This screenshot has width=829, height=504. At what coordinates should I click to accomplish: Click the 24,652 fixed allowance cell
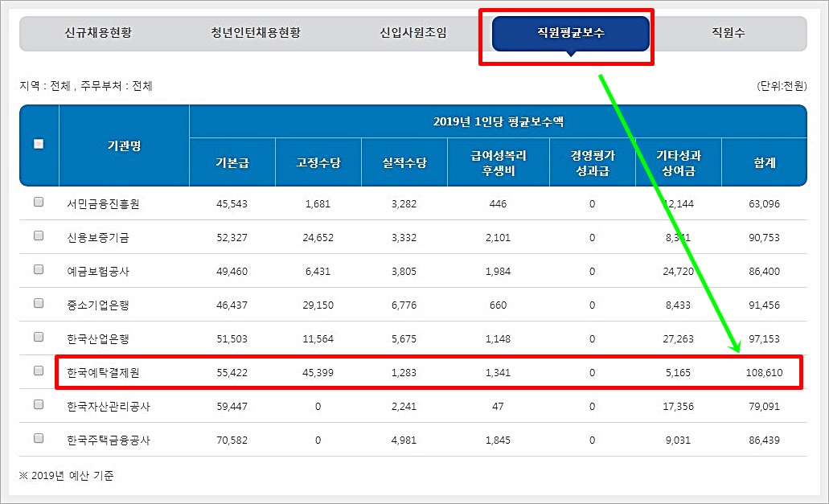click(x=318, y=238)
